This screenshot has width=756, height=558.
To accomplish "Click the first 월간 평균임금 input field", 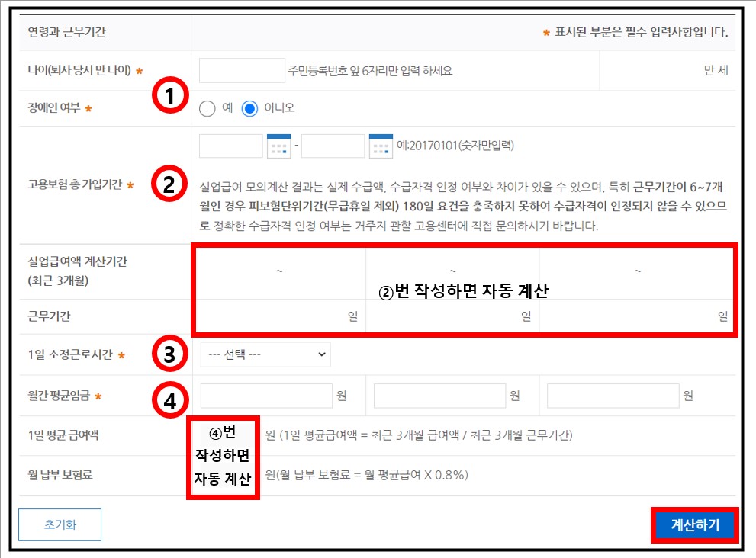I will tap(267, 394).
